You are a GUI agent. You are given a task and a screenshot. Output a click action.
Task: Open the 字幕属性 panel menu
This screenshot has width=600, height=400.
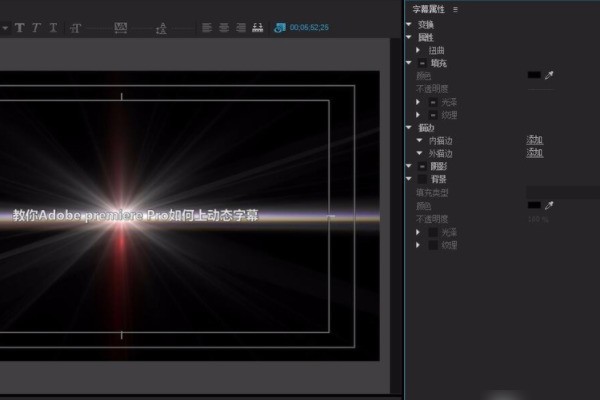pyautogui.click(x=456, y=8)
